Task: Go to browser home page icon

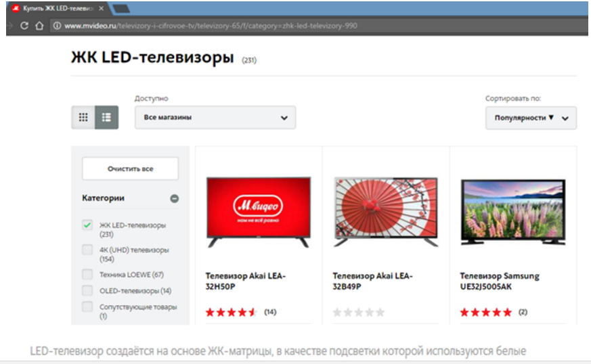Action: (39, 26)
